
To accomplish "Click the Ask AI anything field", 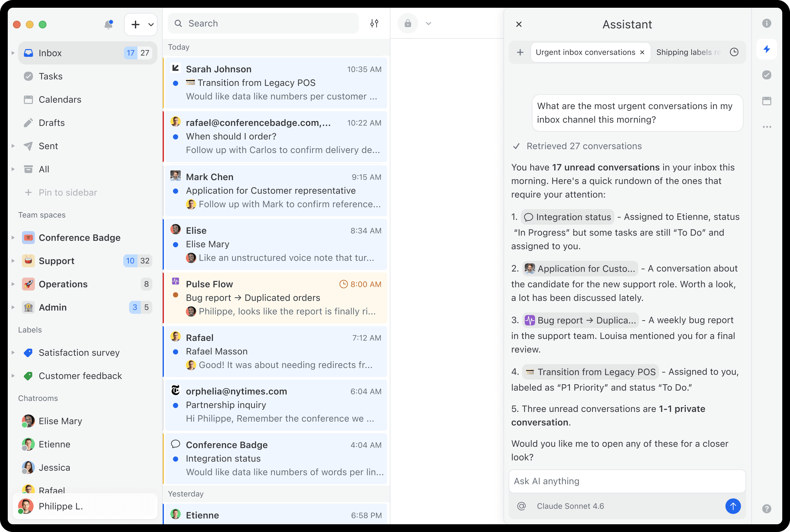I will [627, 481].
